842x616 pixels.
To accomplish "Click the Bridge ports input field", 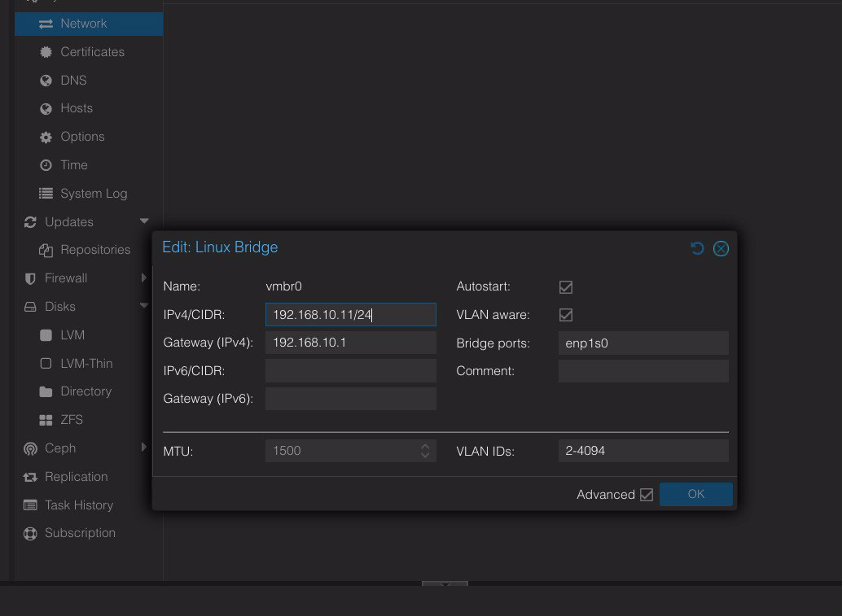I will pos(643,343).
